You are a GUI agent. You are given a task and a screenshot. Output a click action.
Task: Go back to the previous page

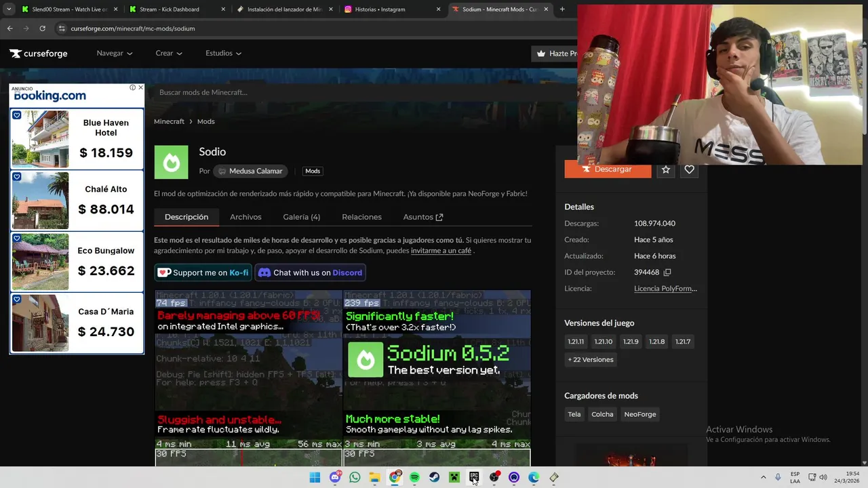(x=9, y=28)
